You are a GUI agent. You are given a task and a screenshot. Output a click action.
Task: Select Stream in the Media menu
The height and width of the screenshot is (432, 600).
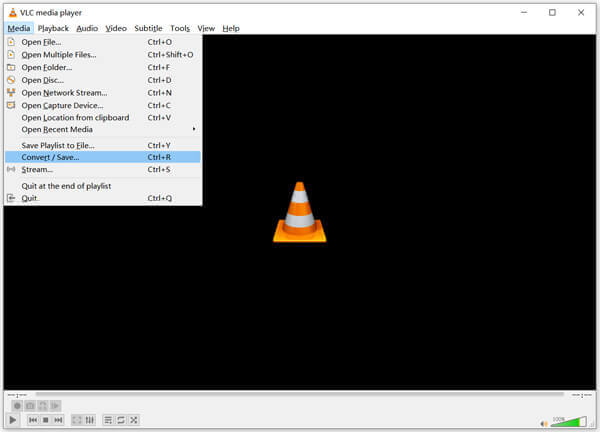pos(103,169)
